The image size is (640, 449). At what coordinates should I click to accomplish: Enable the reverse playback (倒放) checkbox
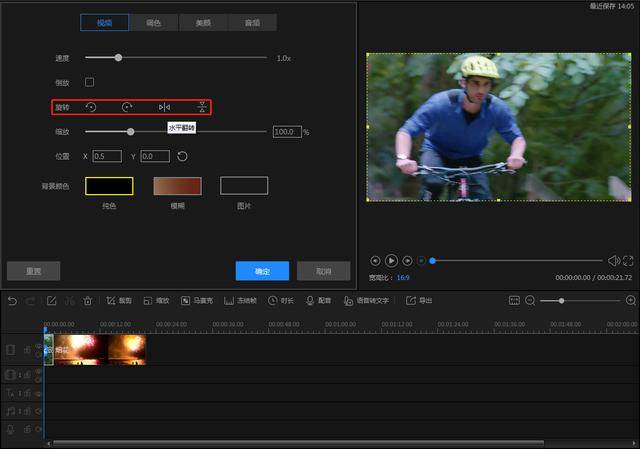coord(89,82)
